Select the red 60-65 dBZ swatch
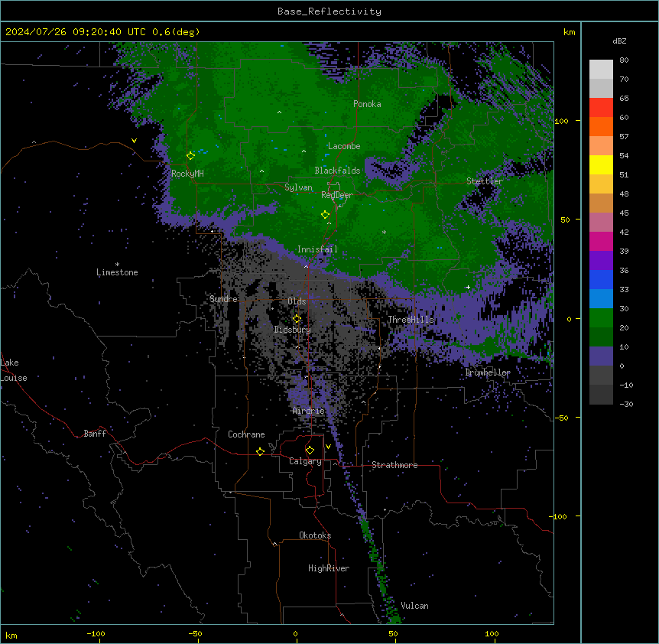The width and height of the screenshot is (659, 644). pos(601,107)
